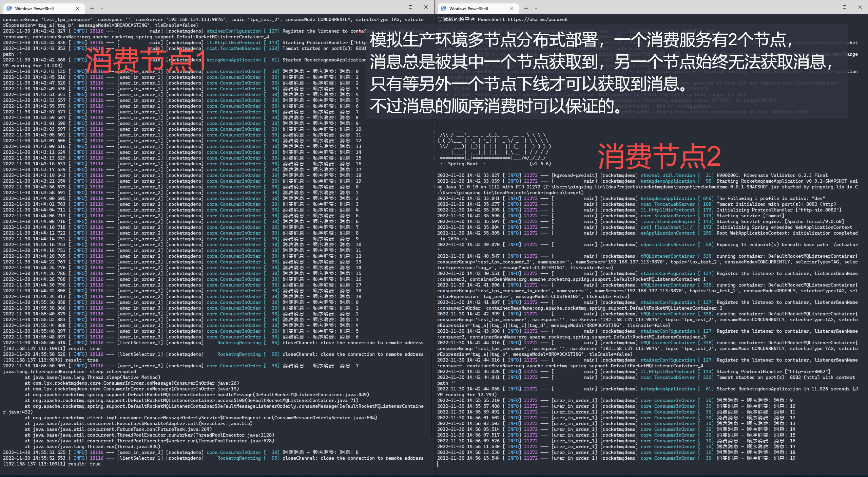Click PowerShell icon in left window tab
The image size is (868, 477).
point(9,8)
